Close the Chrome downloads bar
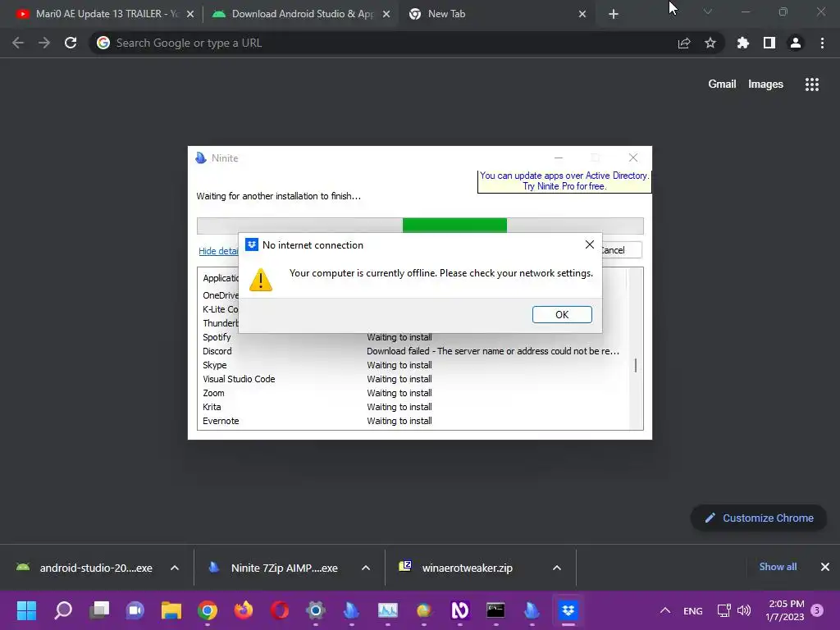Screen dimensions: 840x630 pyautogui.click(x=825, y=567)
